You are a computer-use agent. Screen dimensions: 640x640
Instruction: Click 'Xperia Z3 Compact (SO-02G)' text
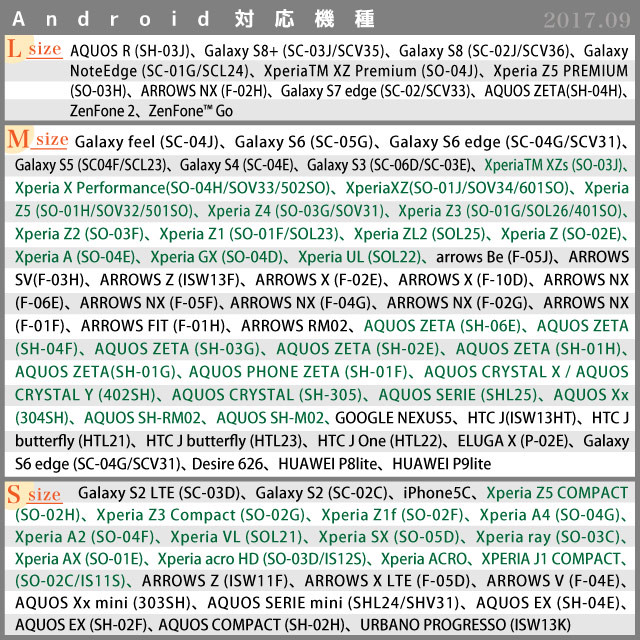(x=200, y=515)
